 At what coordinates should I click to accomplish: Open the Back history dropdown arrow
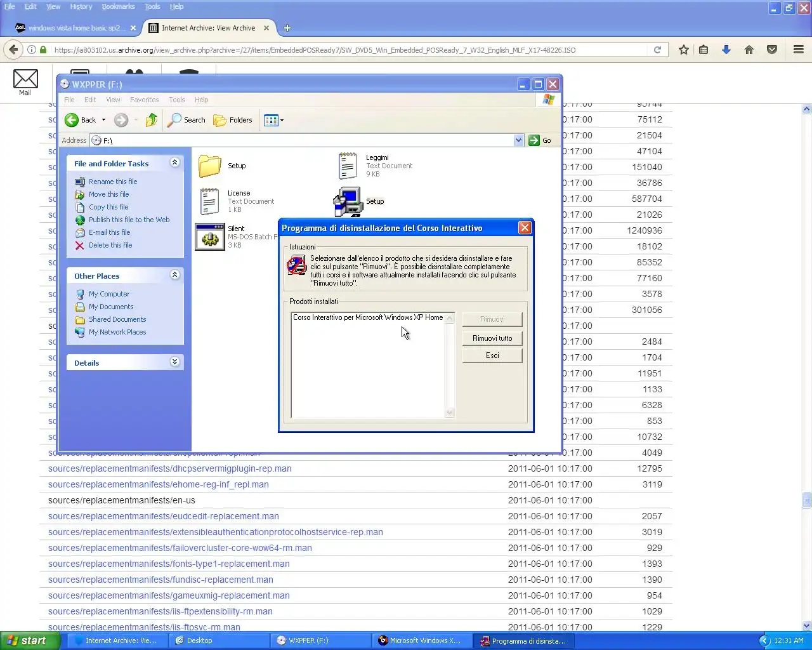point(103,120)
